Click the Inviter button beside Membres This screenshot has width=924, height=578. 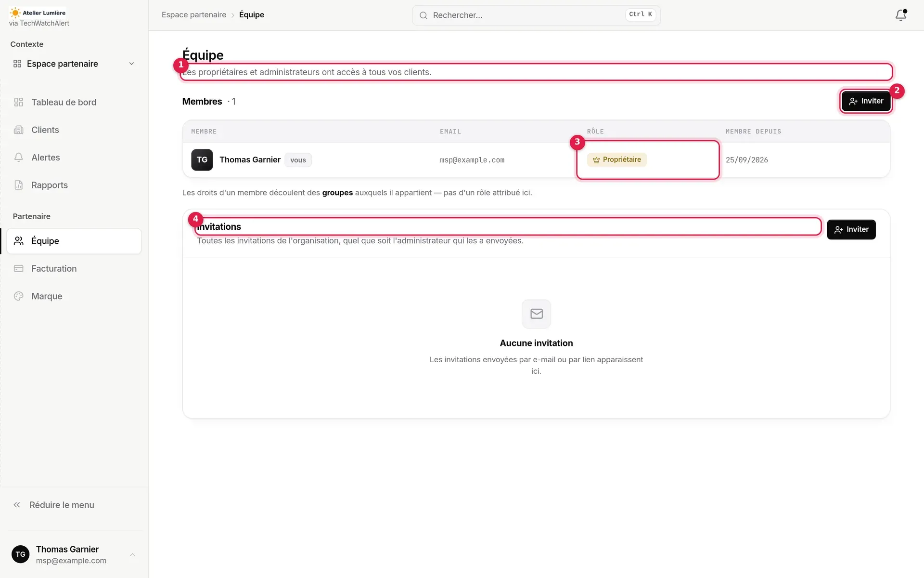coord(866,101)
